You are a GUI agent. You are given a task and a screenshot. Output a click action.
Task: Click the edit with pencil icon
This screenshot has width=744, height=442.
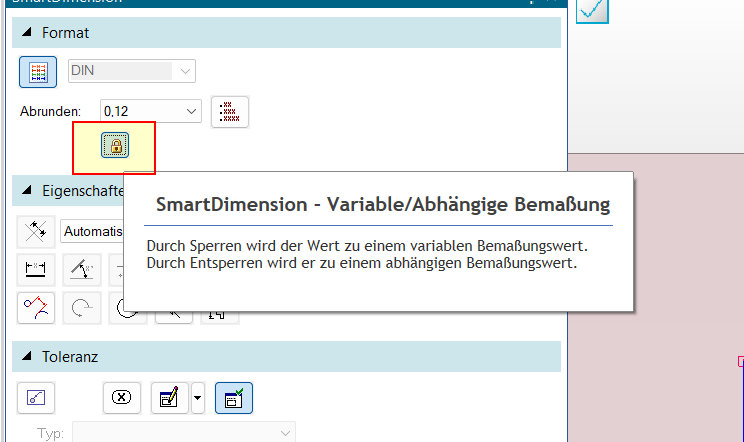coord(170,398)
